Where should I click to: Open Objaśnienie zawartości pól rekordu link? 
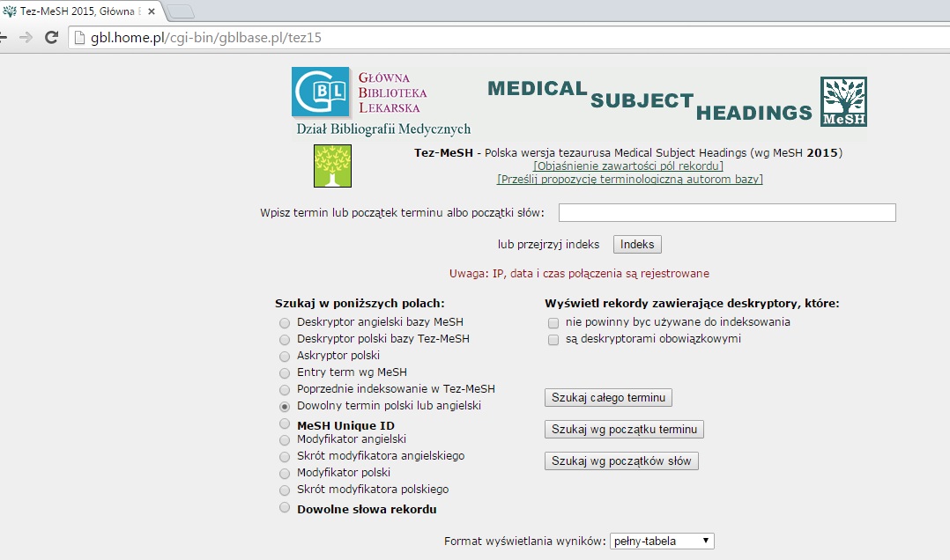[x=628, y=166]
